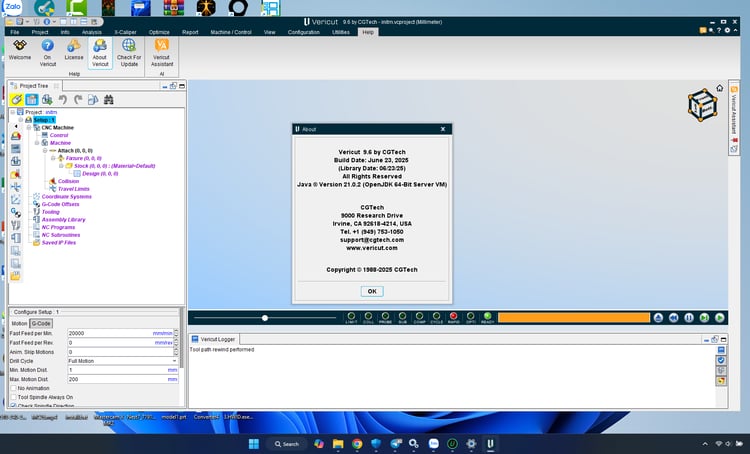Select Setup : 1 in the project tree
750x454 pixels.
click(44, 120)
